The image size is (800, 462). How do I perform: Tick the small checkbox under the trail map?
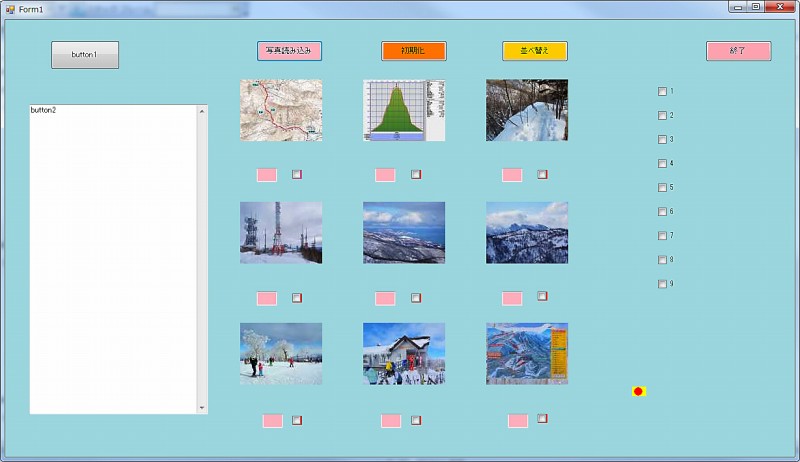(297, 174)
